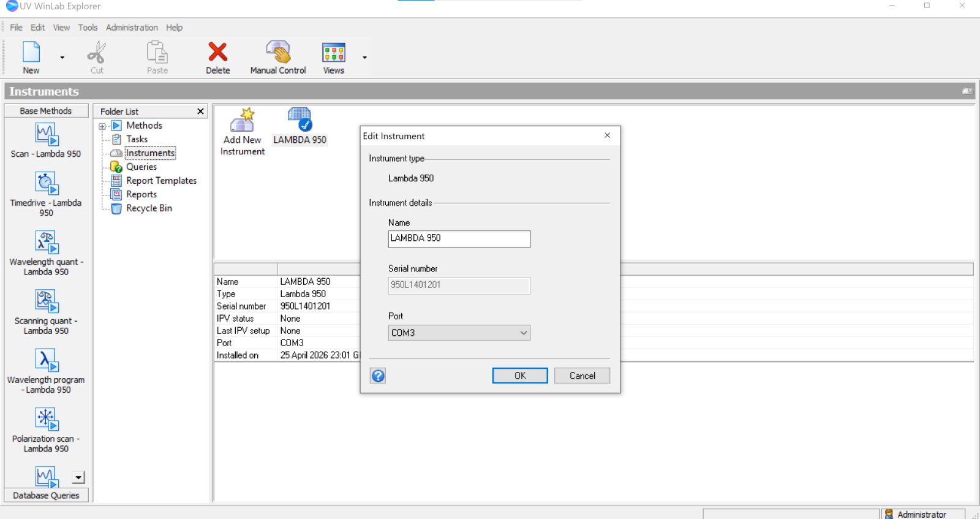980x519 pixels.
Task: Expand the Methods tree node
Action: [102, 126]
